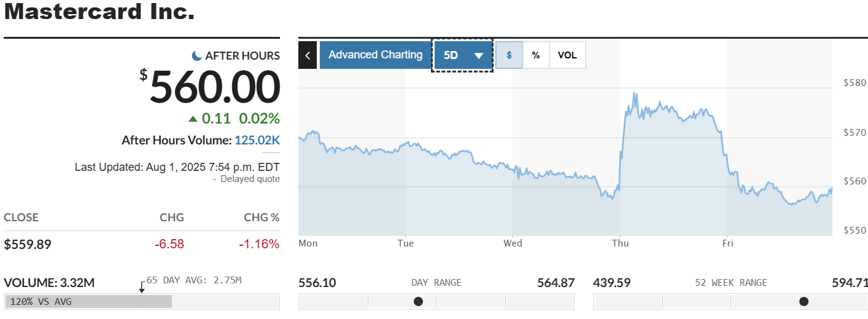This screenshot has height=319, width=868.
Task: Toggle the VOL chart view
Action: pyautogui.click(x=567, y=55)
